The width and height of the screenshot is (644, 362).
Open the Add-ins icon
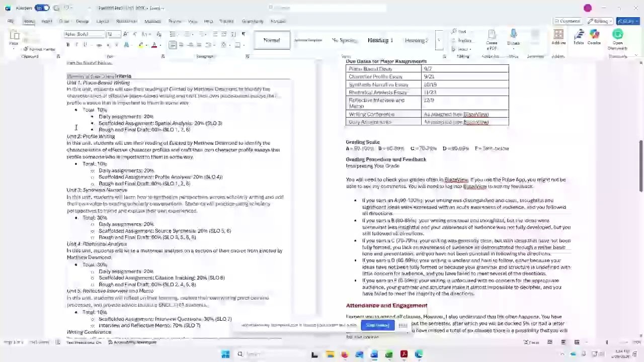pyautogui.click(x=558, y=38)
